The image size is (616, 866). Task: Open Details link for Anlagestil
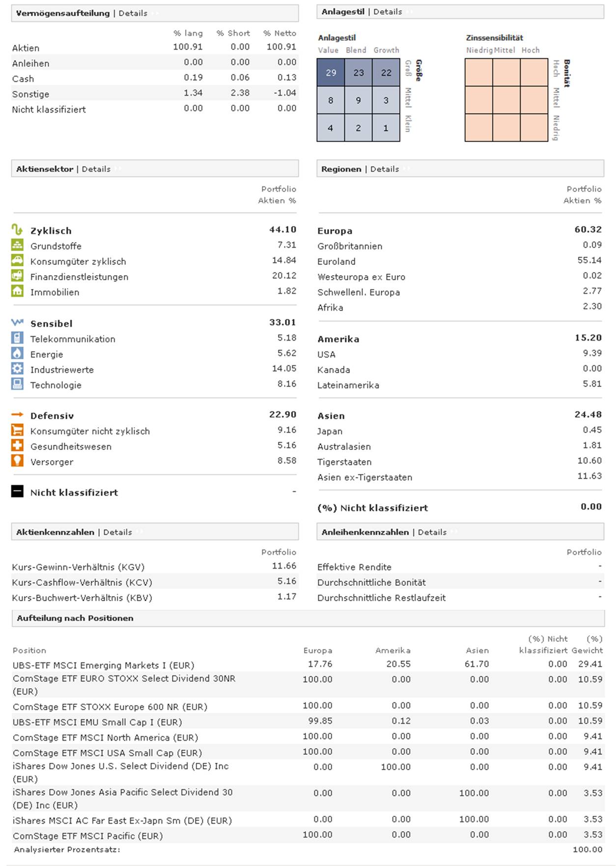(x=388, y=12)
